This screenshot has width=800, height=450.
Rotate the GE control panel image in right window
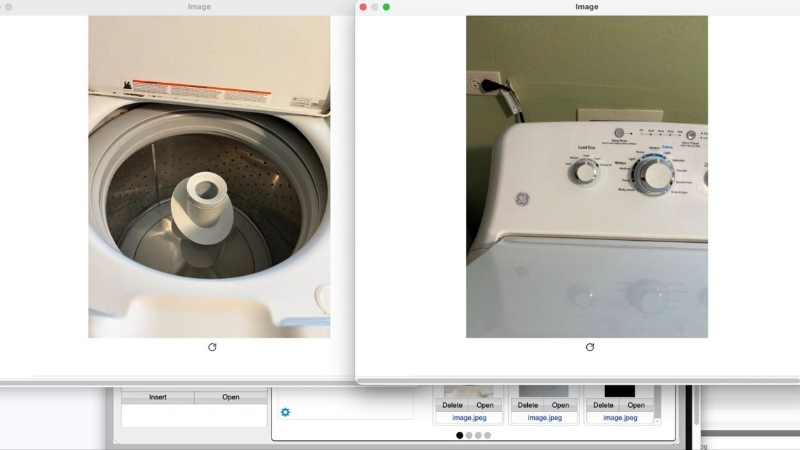590,347
